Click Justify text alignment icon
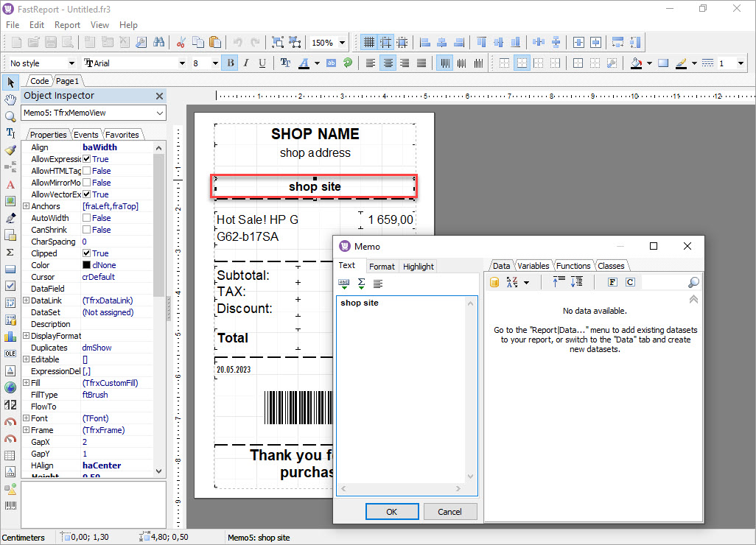This screenshot has height=545, width=756. click(421, 63)
